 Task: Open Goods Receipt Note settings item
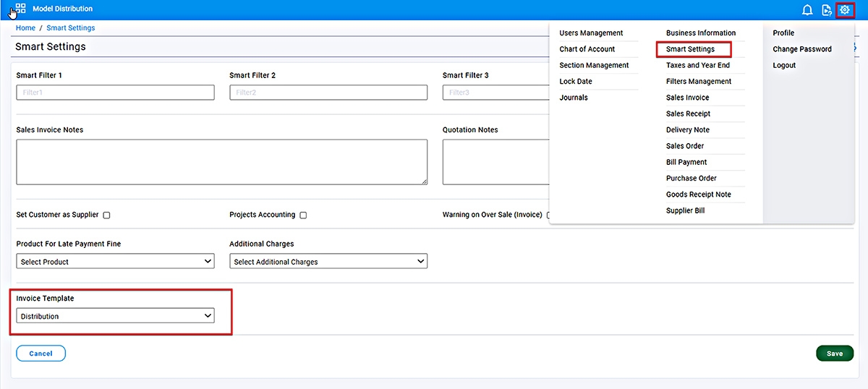699,194
